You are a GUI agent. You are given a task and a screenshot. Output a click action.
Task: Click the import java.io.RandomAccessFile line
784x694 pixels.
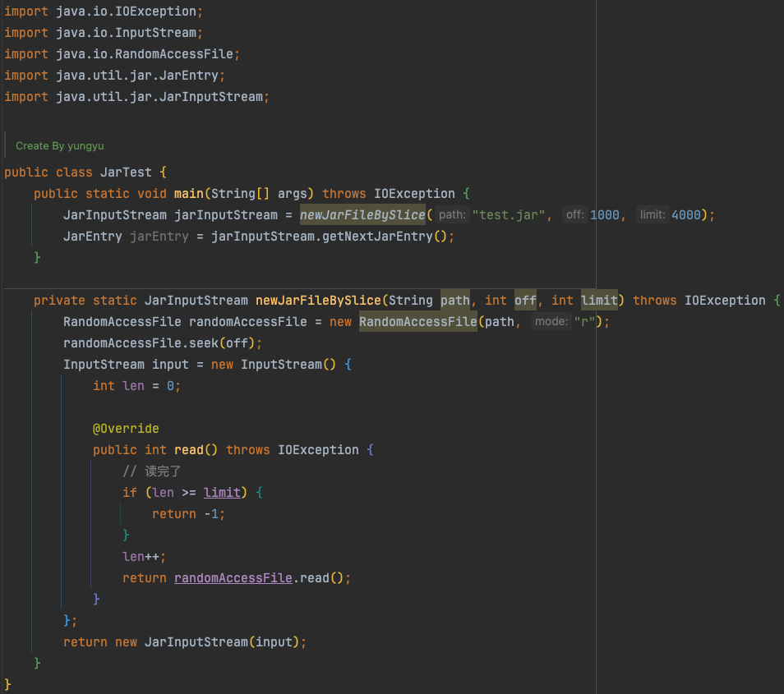tap(122, 54)
